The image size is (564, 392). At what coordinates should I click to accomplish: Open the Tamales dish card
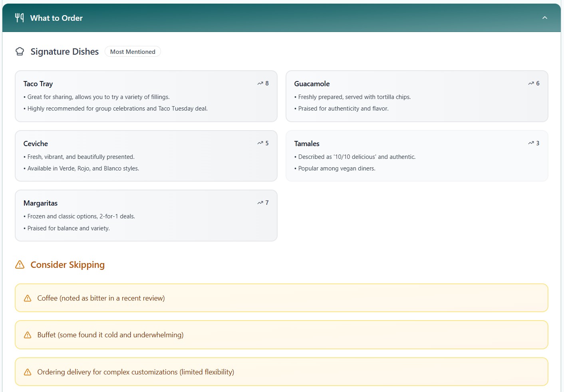tap(417, 156)
